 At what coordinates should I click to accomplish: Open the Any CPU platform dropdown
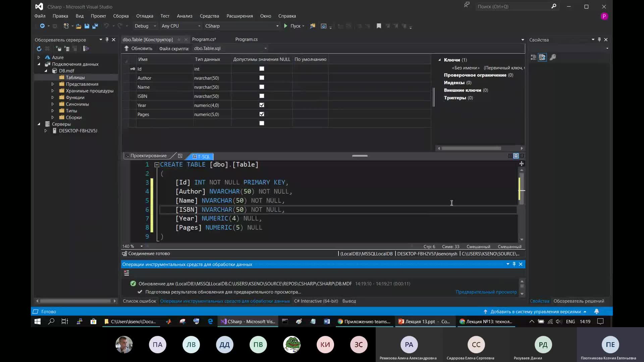coord(181,26)
